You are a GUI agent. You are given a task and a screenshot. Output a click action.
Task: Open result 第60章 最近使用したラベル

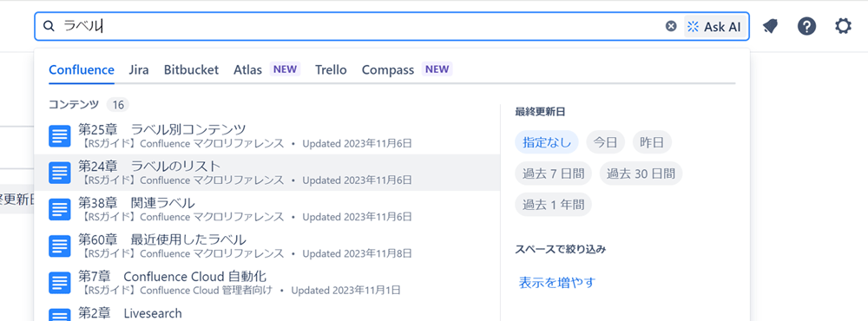[266, 246]
